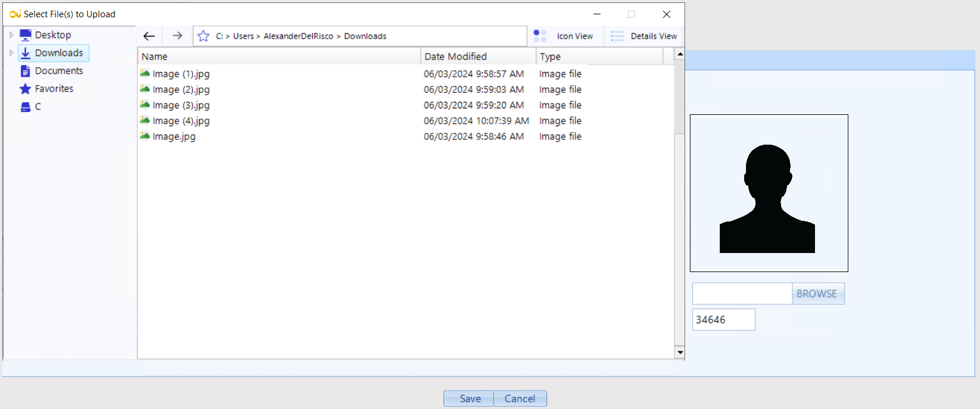Viewport: 980px width, 409px height.
Task: Expand the Desktop tree node
Action: pos(11,35)
